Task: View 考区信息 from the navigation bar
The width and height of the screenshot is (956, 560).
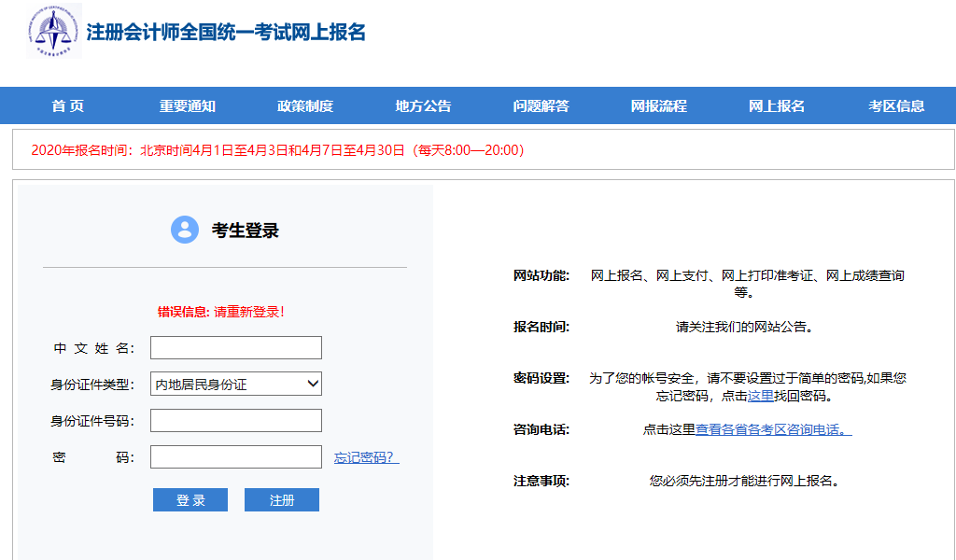Action: tap(896, 105)
